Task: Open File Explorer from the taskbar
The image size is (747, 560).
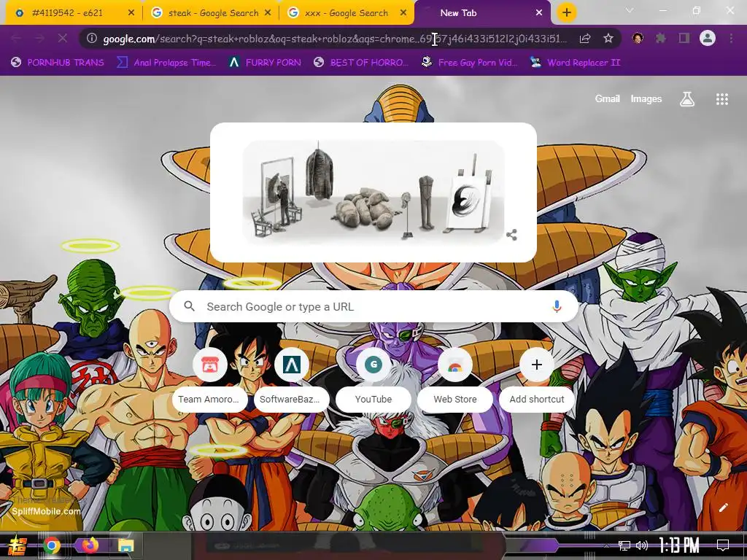Action: coord(126,545)
